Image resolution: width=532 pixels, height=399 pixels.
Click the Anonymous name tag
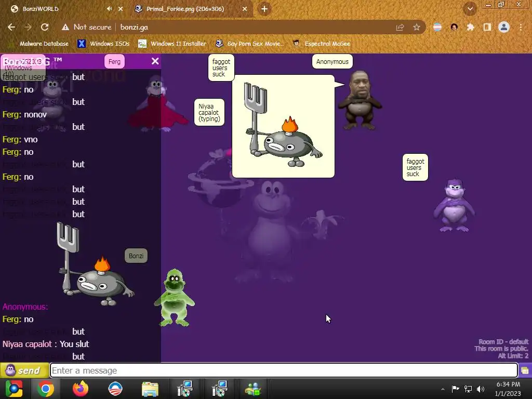[x=332, y=61]
